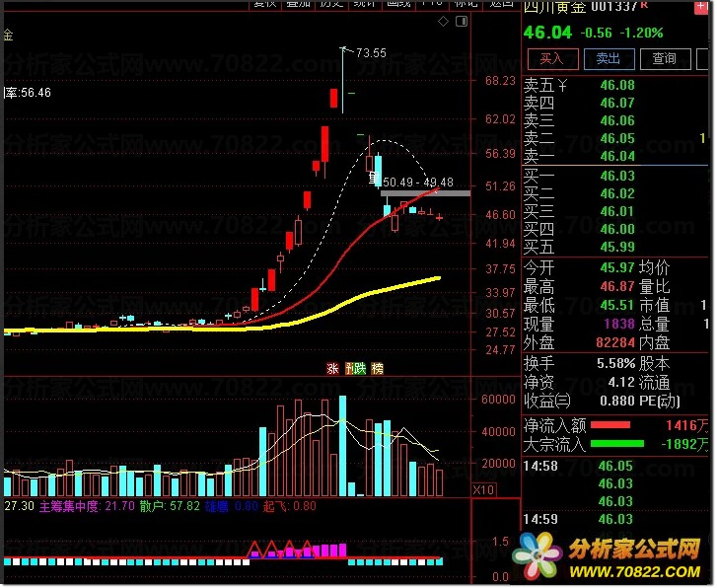Image resolution: width=717 pixels, height=588 pixels.
Task: Click the 14:59 tick time label
Action: tap(540, 519)
